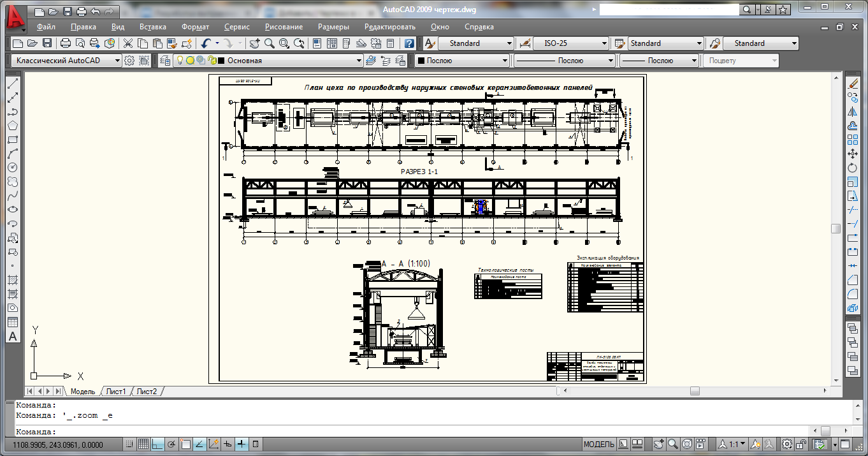Open the Классический AutoCAD workspace dropdown
The width and height of the screenshot is (868, 456).
(x=66, y=61)
